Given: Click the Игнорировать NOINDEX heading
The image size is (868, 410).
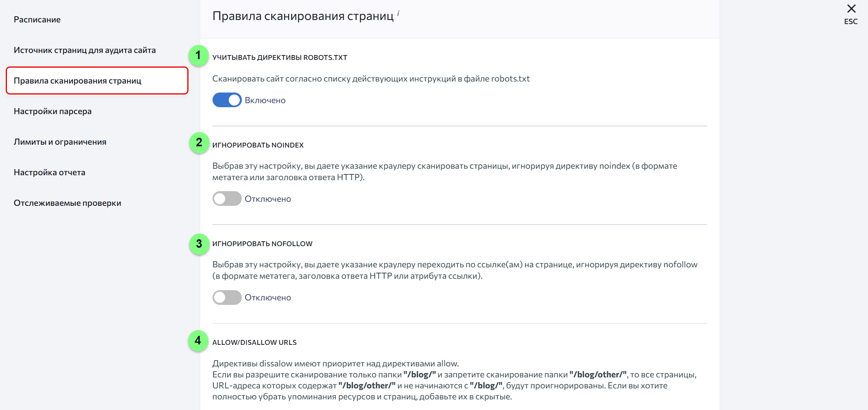Looking at the screenshot, I should (x=258, y=145).
